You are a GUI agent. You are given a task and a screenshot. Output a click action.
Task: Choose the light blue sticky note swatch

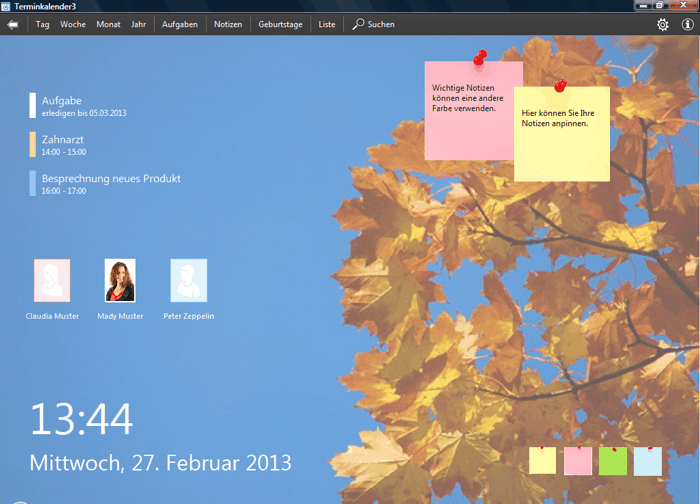coord(647,461)
